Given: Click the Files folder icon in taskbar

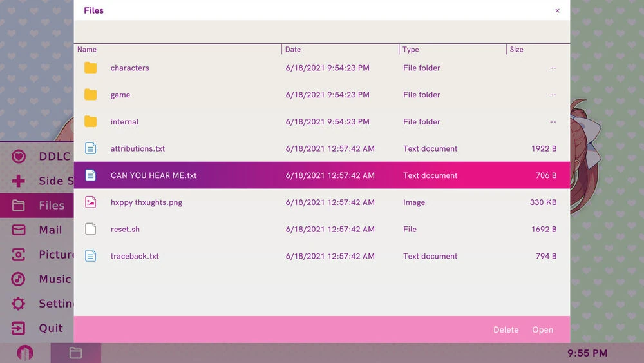Looking at the screenshot, I should [75, 353].
